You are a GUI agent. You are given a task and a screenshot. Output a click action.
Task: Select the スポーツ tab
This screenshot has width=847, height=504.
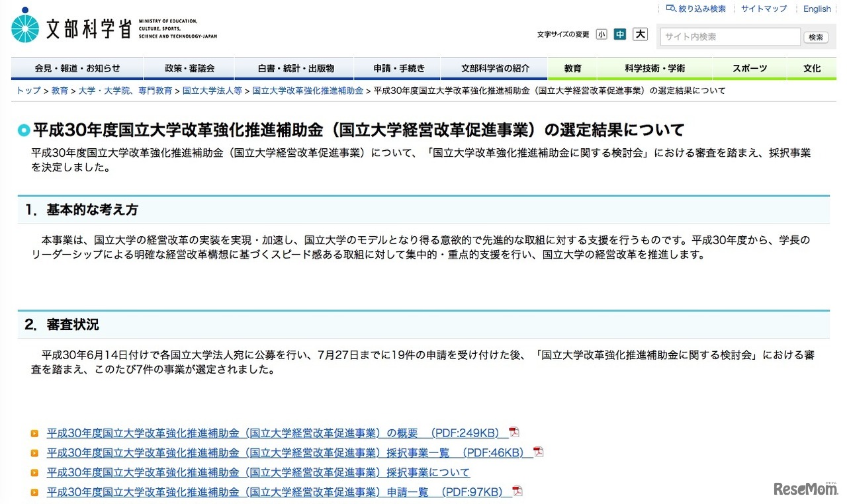pos(750,68)
